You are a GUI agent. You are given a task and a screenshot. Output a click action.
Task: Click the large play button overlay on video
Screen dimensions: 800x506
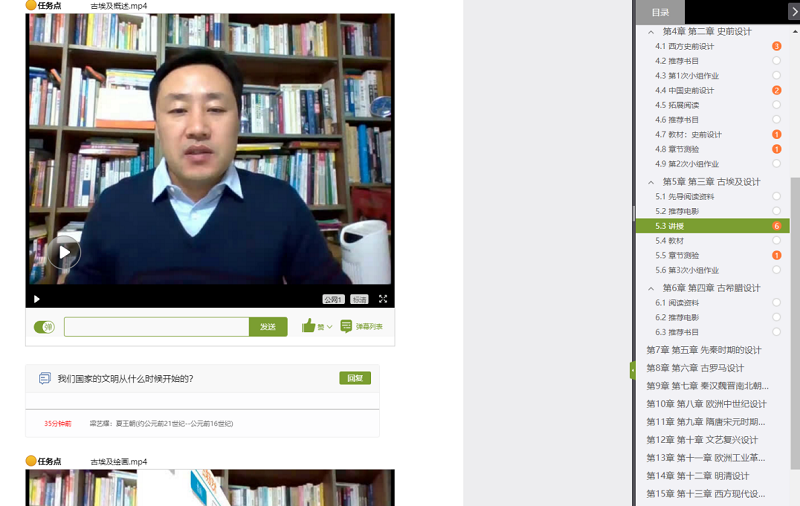pyautogui.click(x=64, y=253)
